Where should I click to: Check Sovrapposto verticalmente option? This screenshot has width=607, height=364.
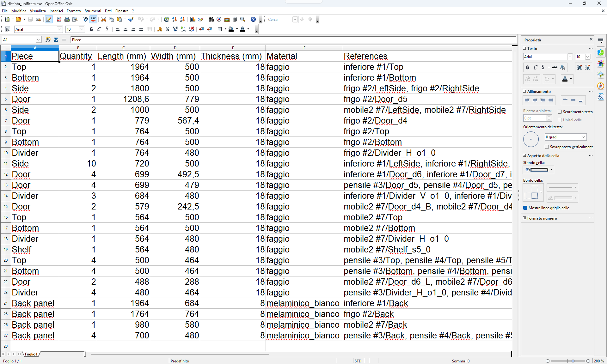pos(547,147)
